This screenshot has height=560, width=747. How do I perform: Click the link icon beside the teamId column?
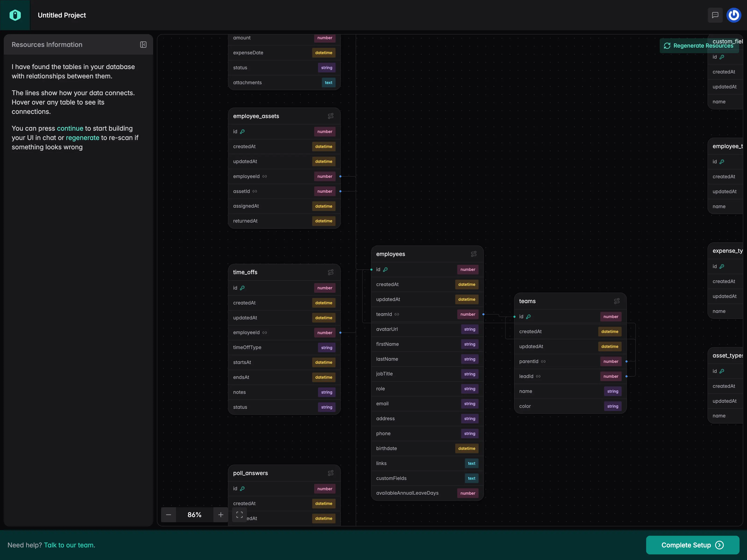[396, 314]
